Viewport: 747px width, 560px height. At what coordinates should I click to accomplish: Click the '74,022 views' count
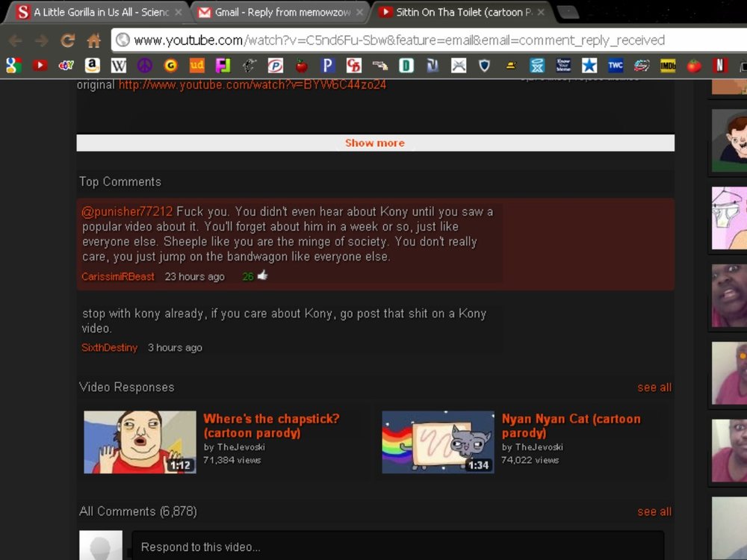tap(530, 460)
